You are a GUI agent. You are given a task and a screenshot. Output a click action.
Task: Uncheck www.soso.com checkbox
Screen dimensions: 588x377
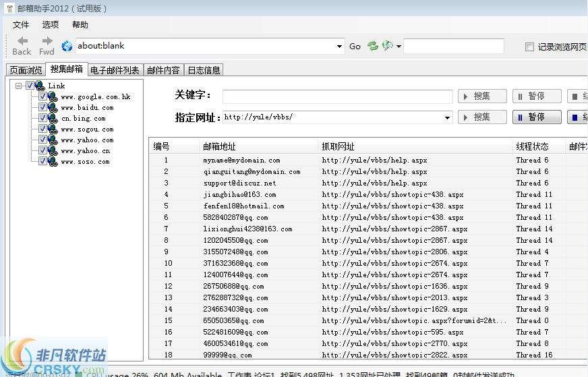[x=42, y=161]
